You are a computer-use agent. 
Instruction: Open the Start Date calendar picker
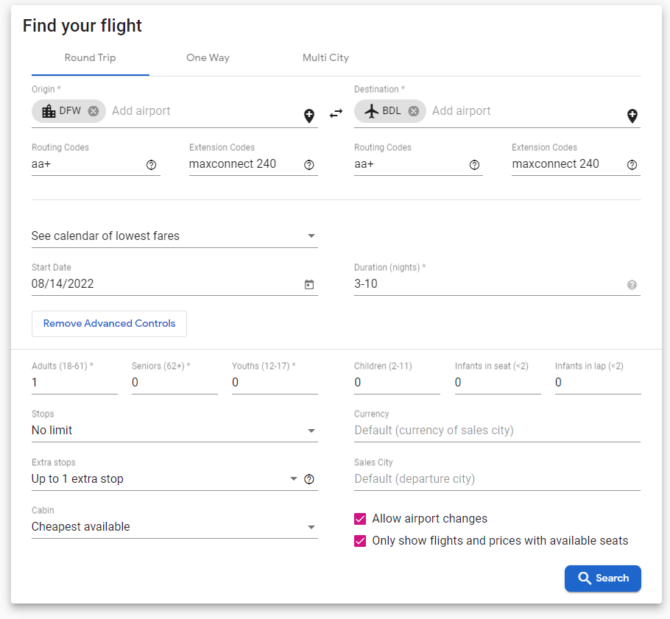309,285
